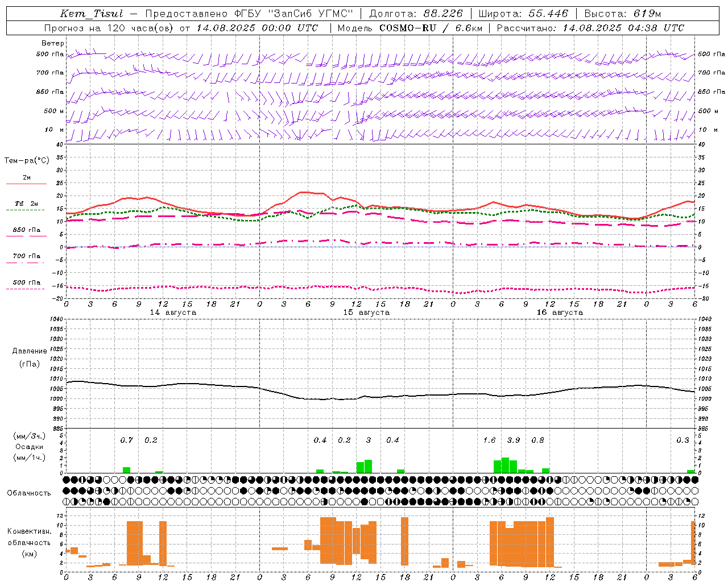Click the '(мм/3ч.)' precipitation unit label

point(30,436)
